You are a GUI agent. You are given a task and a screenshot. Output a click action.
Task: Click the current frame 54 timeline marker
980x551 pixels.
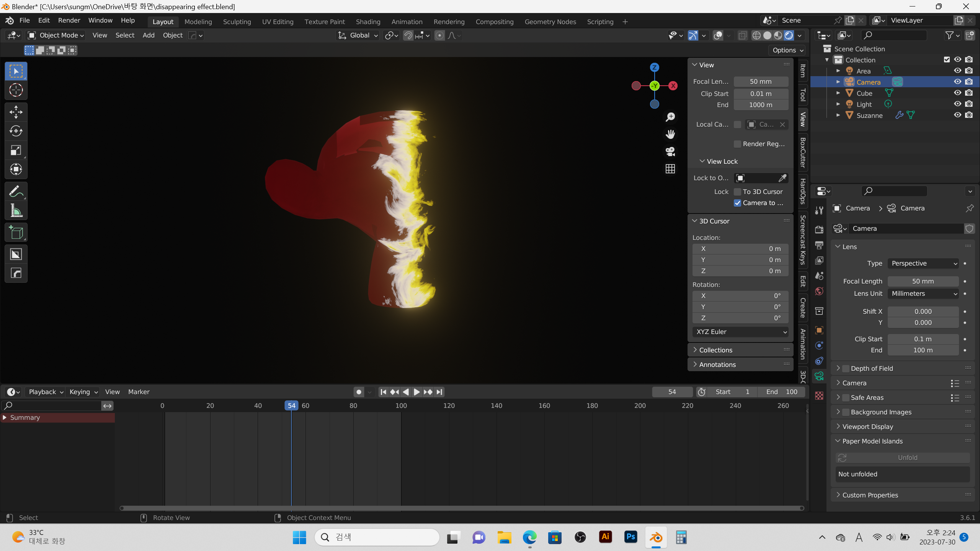click(291, 406)
